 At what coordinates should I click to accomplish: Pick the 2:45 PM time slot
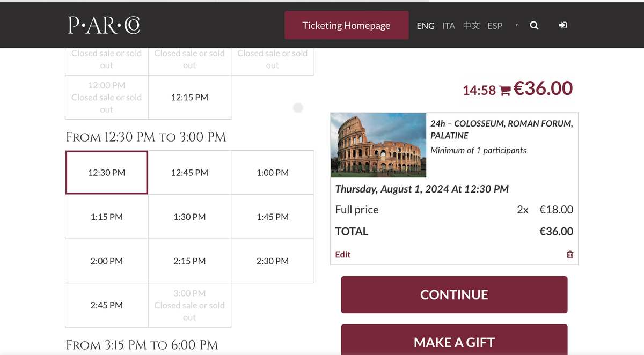click(x=107, y=305)
